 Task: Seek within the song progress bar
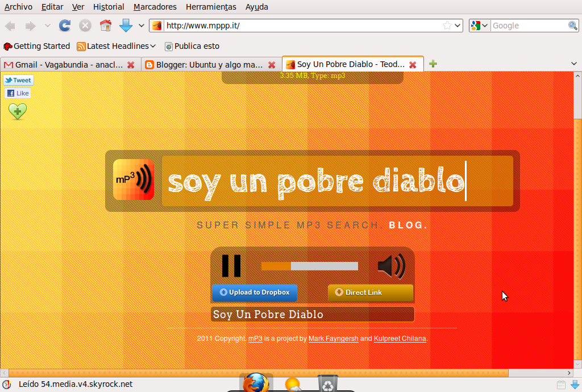click(x=310, y=266)
